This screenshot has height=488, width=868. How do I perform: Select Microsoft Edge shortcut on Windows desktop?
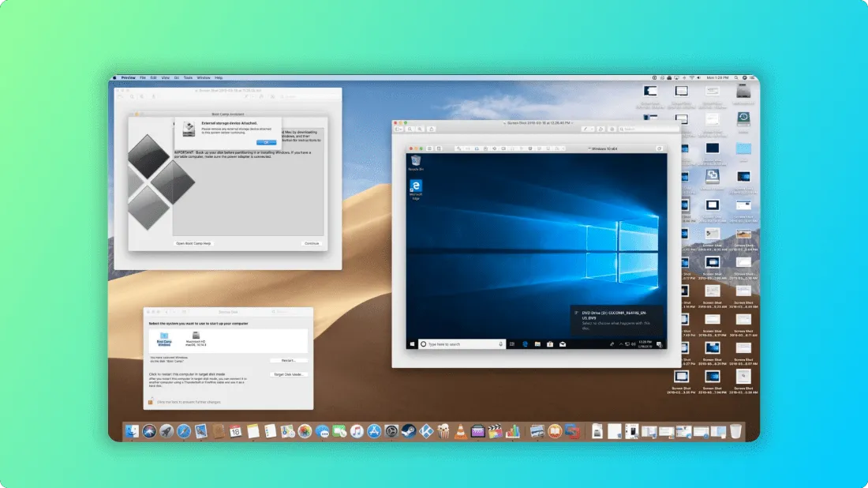coord(416,190)
